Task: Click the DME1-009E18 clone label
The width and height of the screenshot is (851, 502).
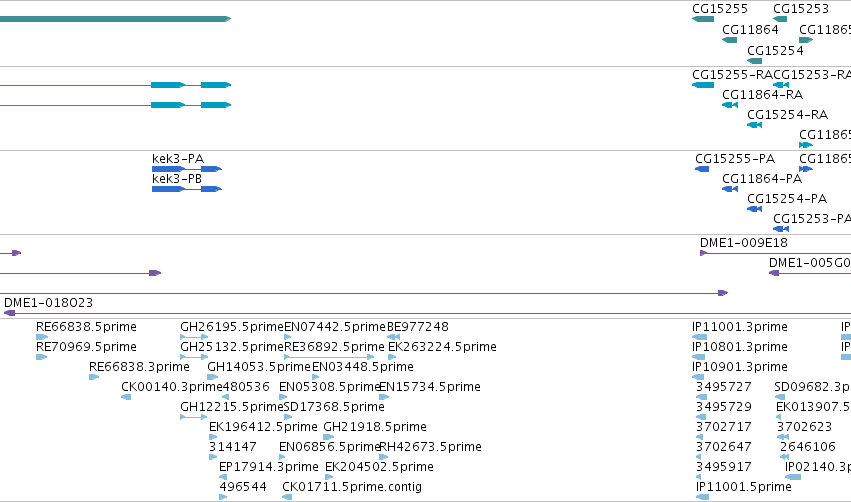Action: (x=744, y=243)
